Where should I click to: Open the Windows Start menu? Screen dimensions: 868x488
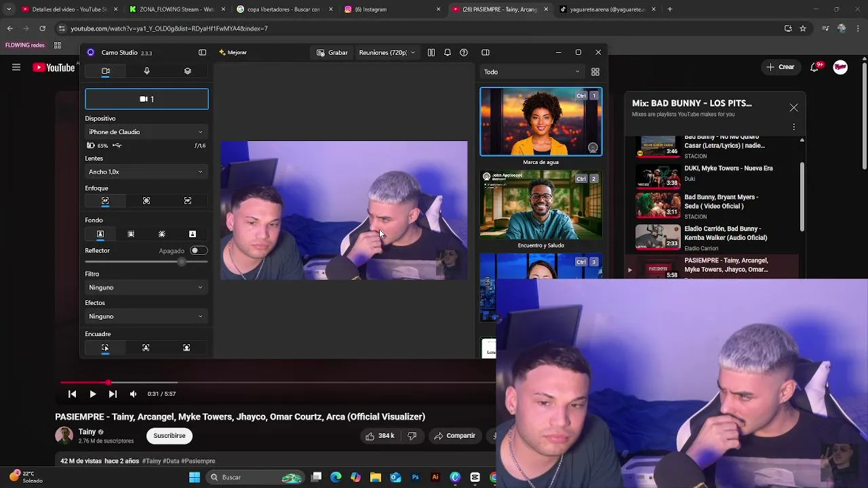[x=195, y=477]
